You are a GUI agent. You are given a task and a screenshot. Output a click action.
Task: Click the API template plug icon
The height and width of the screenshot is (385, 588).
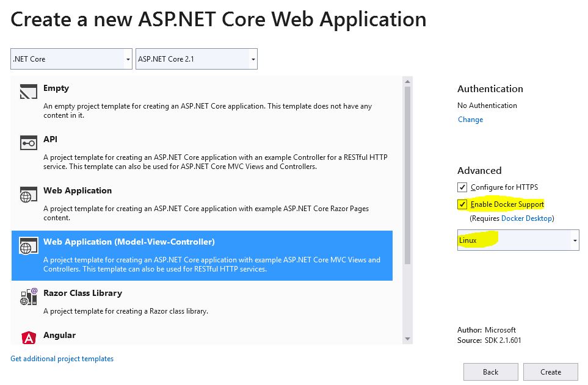pyautogui.click(x=29, y=143)
